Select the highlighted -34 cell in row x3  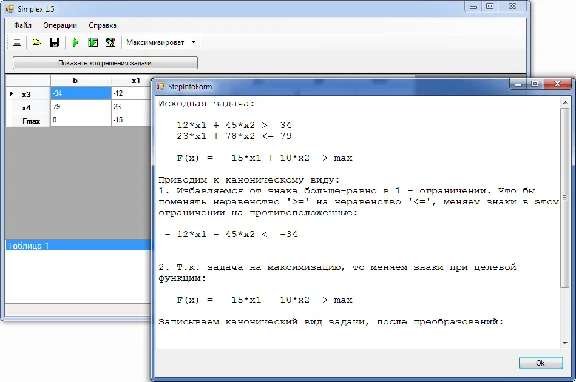(x=81, y=93)
